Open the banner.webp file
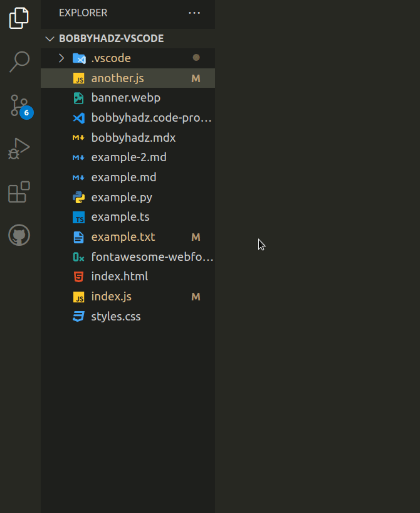This screenshot has height=513, width=420. pos(125,98)
